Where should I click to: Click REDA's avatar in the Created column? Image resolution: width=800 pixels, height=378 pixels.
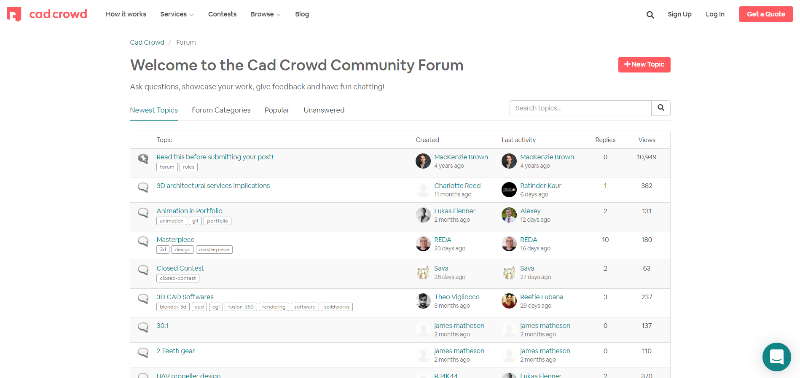point(423,243)
